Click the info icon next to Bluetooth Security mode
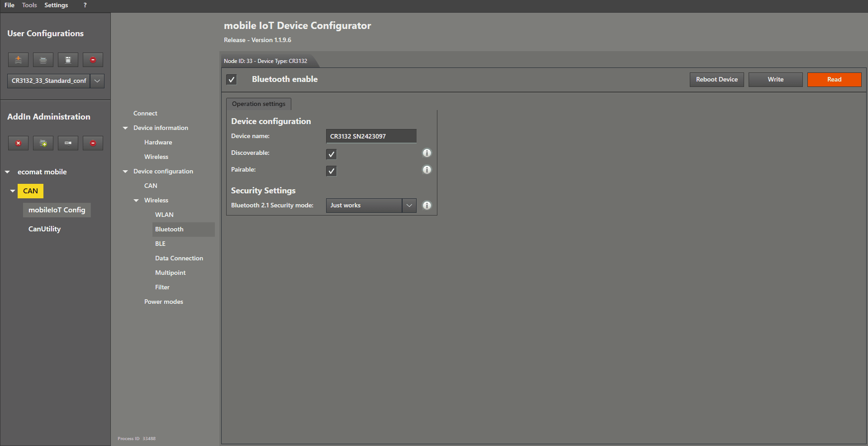 pos(427,206)
